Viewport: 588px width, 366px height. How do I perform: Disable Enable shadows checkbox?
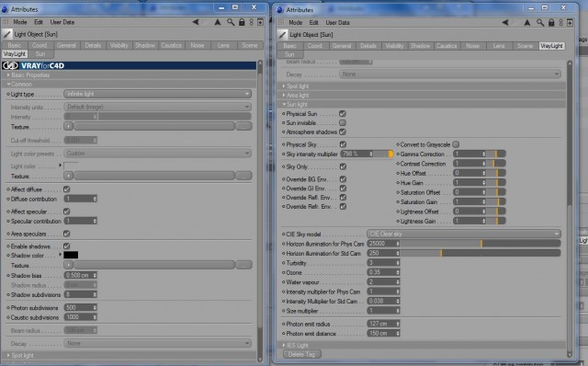click(x=67, y=246)
